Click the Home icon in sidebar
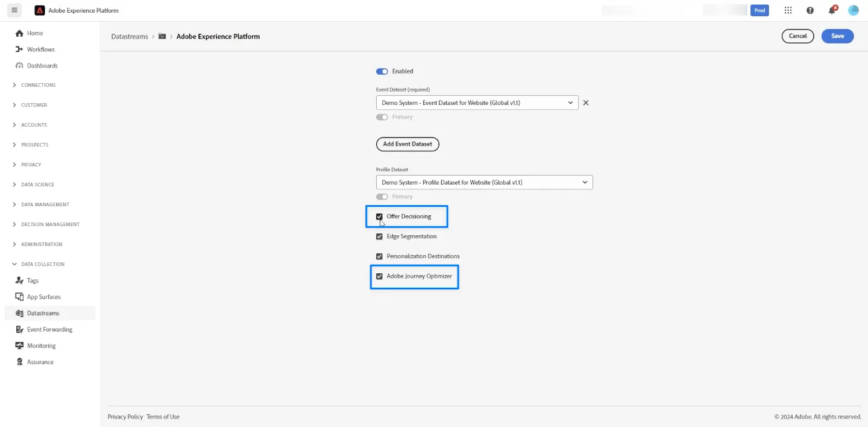 (19, 33)
